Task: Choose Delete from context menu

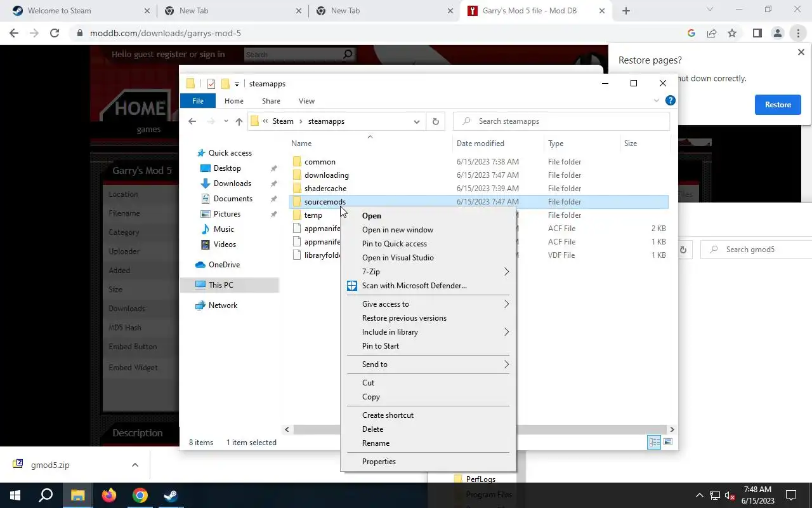Action: (x=428, y=429)
